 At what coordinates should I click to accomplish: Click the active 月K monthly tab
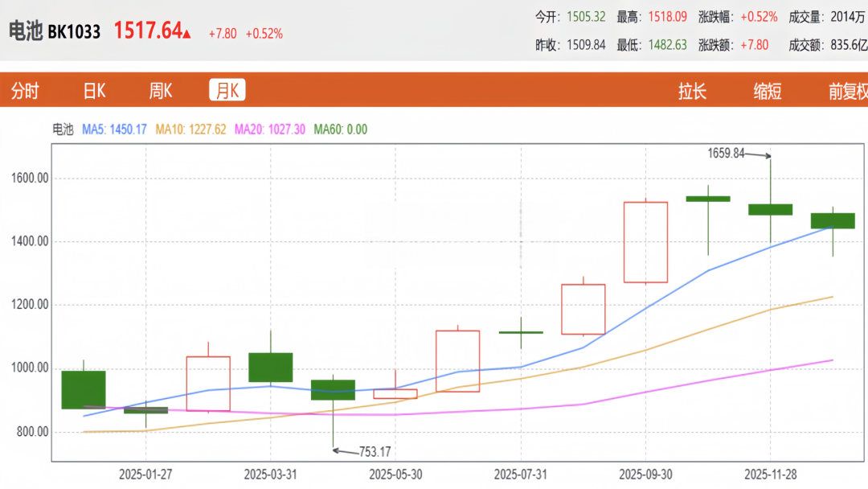click(x=227, y=91)
